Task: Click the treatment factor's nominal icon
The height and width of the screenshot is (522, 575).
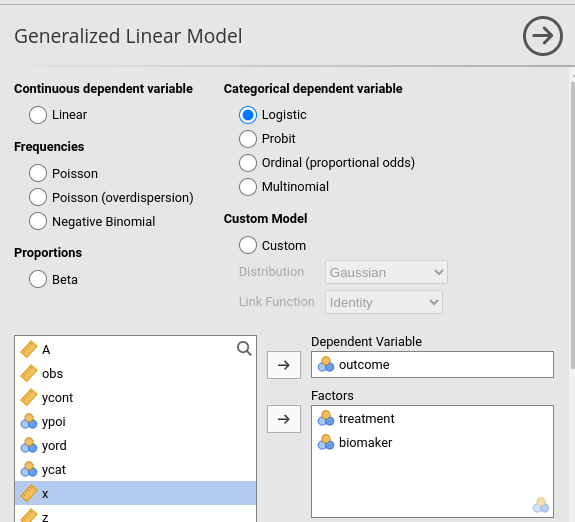Action: (x=326, y=419)
